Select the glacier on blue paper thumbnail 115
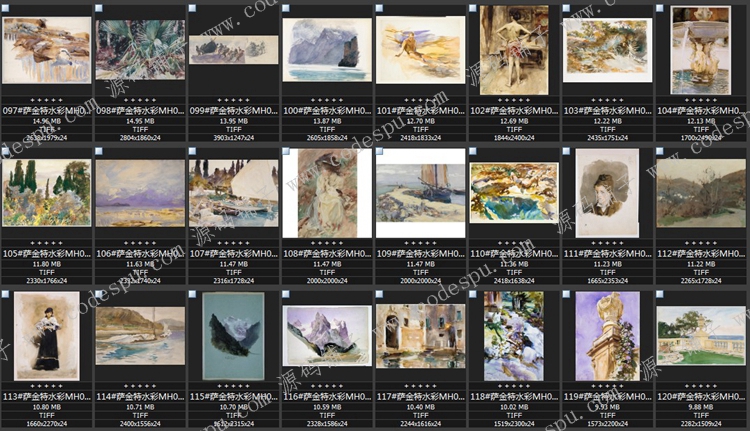Viewport: 750px width, 431px height. (x=233, y=336)
